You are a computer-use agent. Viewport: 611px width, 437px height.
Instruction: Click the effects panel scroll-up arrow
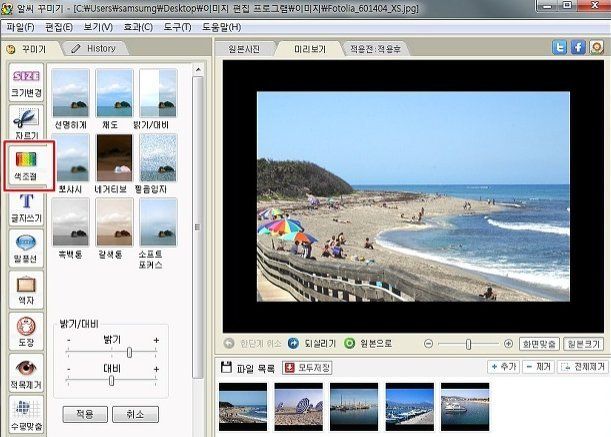198,69
